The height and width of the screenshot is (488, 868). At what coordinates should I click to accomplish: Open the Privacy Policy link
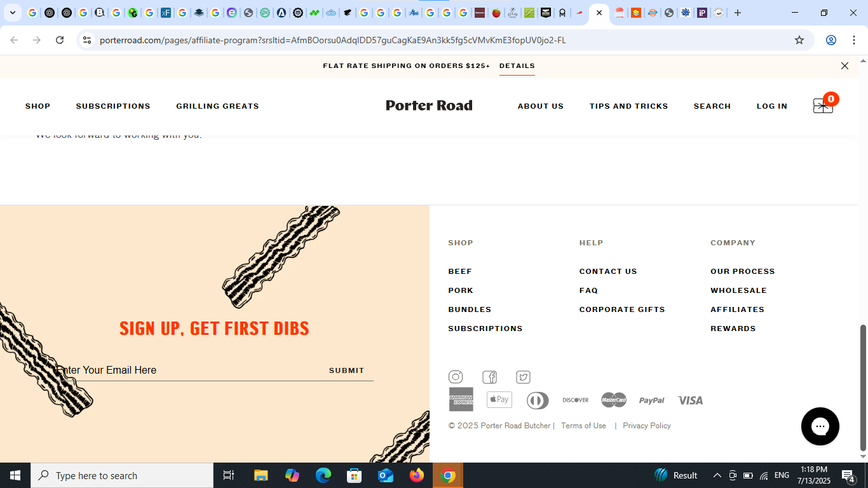coord(647,426)
